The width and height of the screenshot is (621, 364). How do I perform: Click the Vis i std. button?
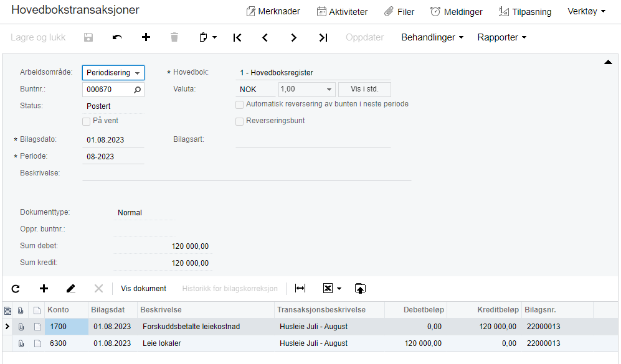(364, 90)
